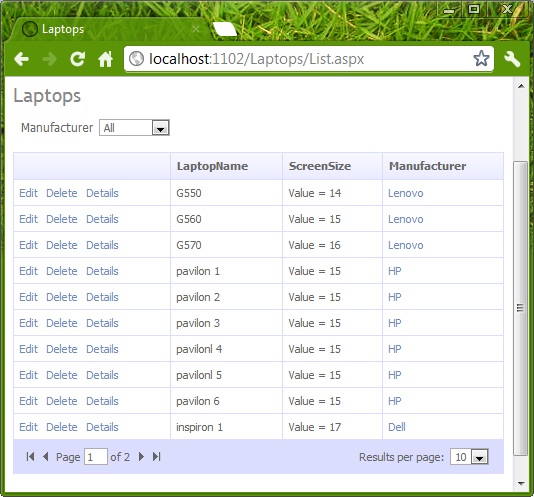The height and width of the screenshot is (497, 534).
Task: Edit the pavilon 3 row
Action: (x=28, y=323)
